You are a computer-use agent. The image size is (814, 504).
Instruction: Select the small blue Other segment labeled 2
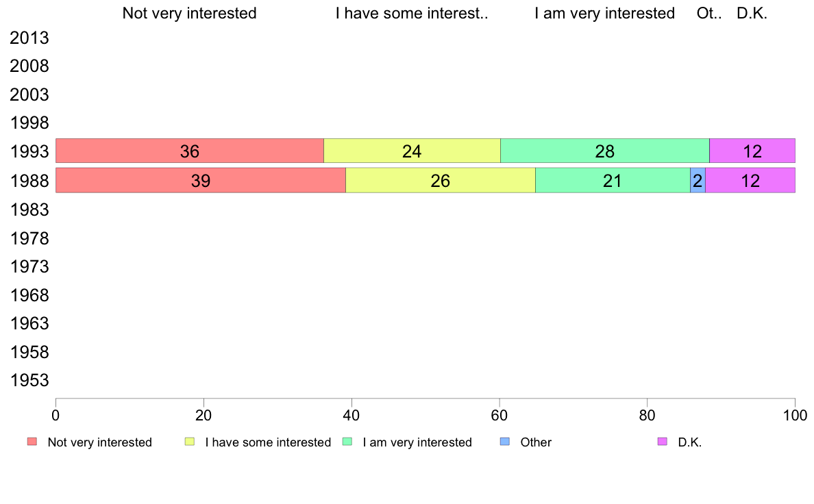click(x=698, y=180)
